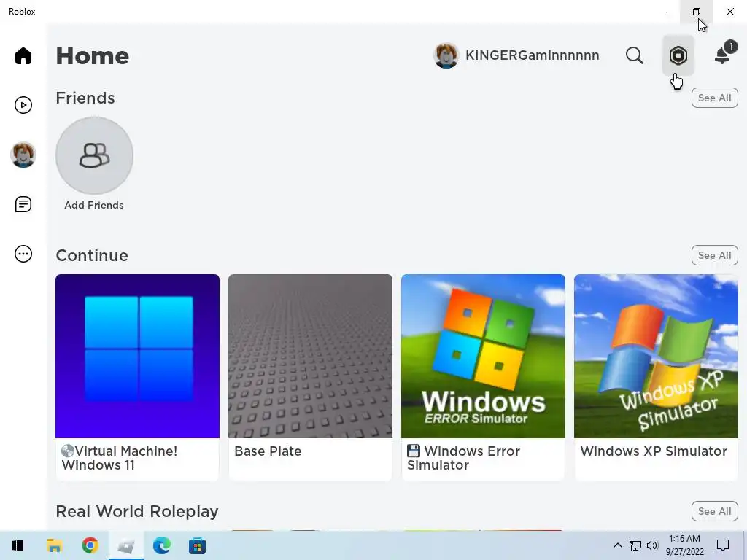This screenshot has height=560, width=747.
Task: Expand hidden system tray icons chevron
Action: click(617, 545)
